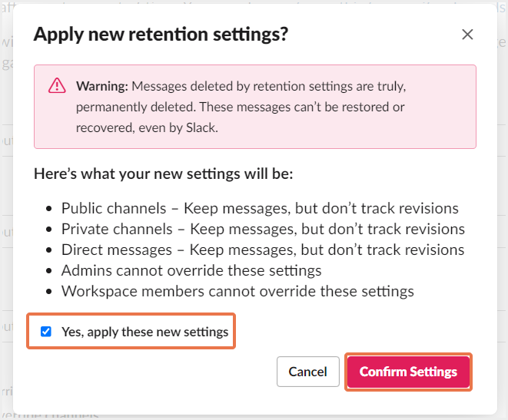508x420 pixels.
Task: Click the bullet before Admins line
Action: [x=50, y=271]
